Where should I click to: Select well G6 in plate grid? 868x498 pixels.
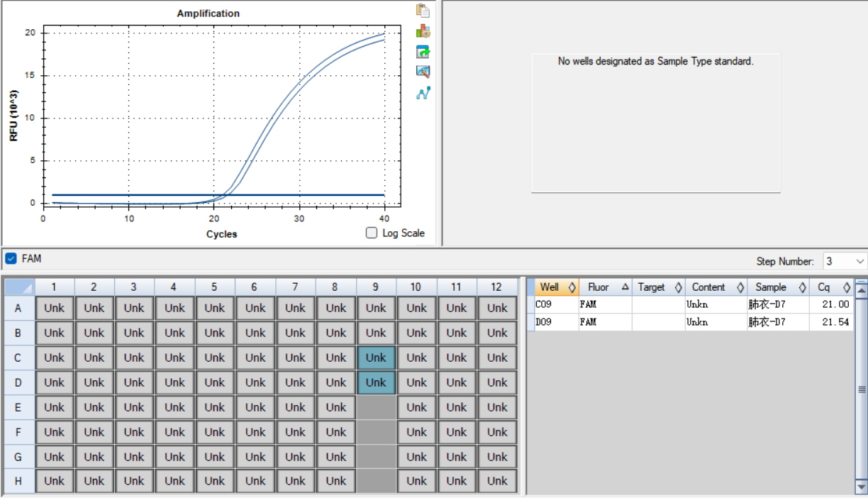[255, 457]
